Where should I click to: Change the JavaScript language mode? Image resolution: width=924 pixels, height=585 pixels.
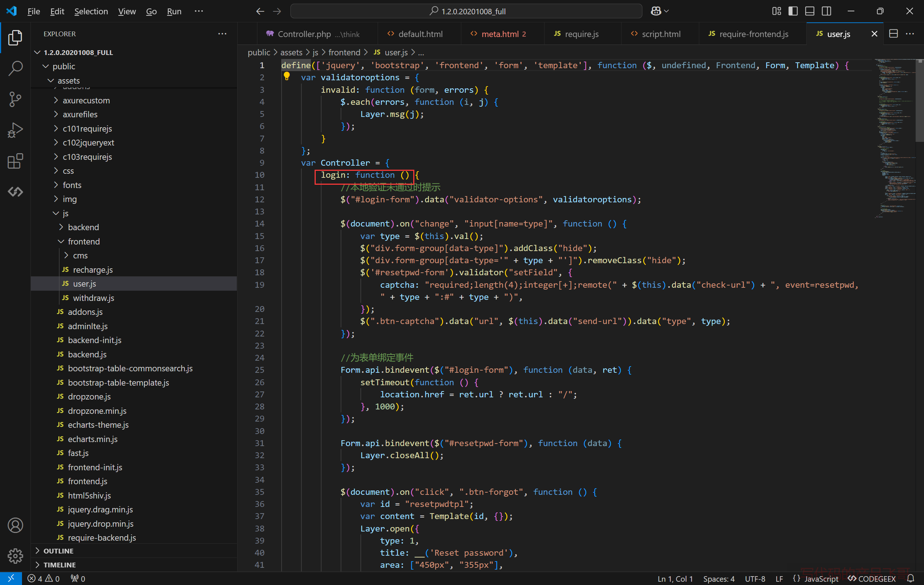[821, 578]
